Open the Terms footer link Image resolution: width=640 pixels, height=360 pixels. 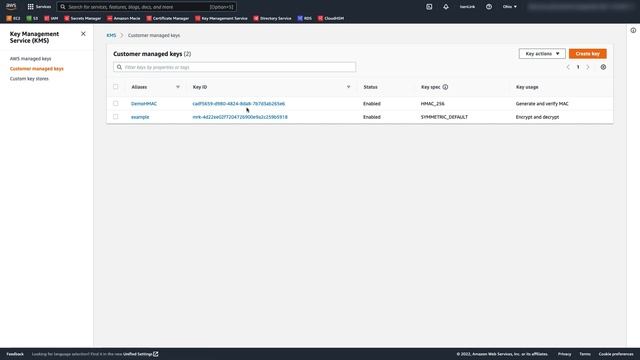click(585, 354)
